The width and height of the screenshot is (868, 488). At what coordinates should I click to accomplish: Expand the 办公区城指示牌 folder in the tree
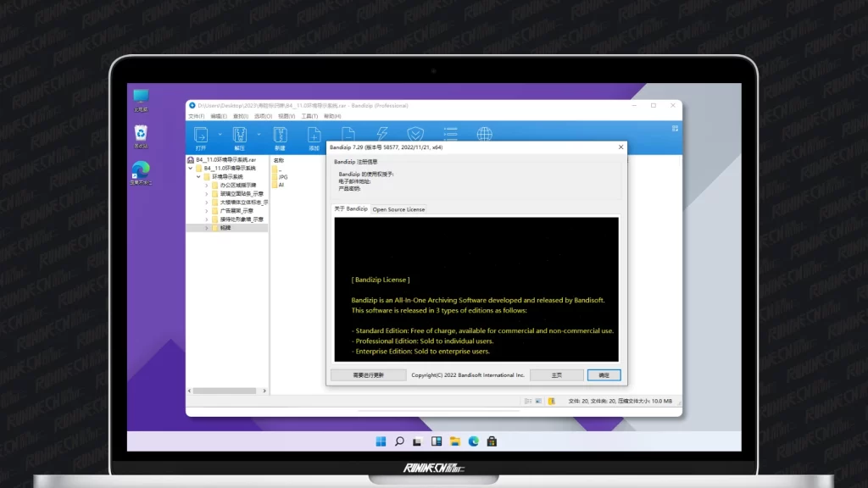point(206,185)
